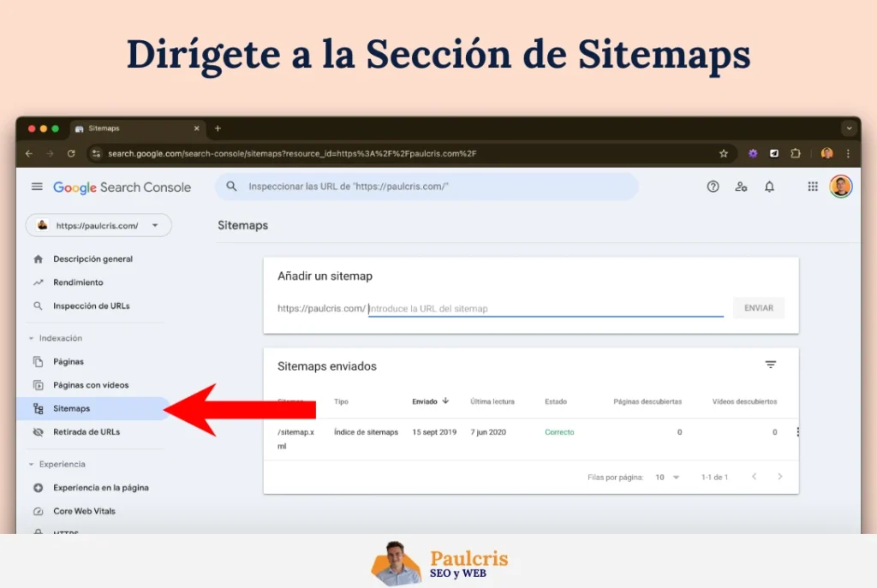Viewport: 877px width, 588px height.
Task: Collapse the Indexación section
Action: tap(32, 338)
